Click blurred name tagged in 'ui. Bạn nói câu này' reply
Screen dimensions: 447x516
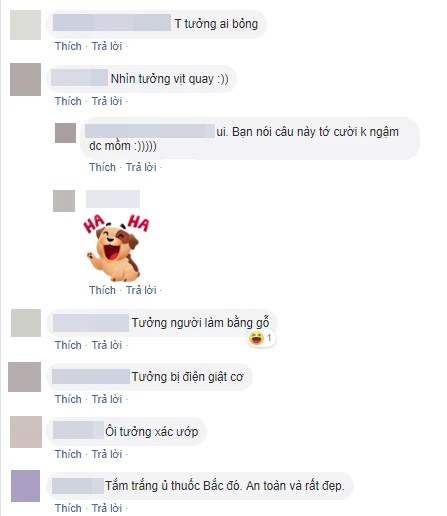point(150,131)
